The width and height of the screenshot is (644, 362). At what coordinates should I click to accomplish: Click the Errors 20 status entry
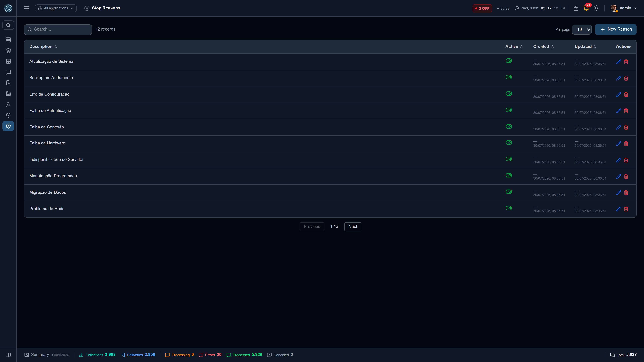[210, 355]
